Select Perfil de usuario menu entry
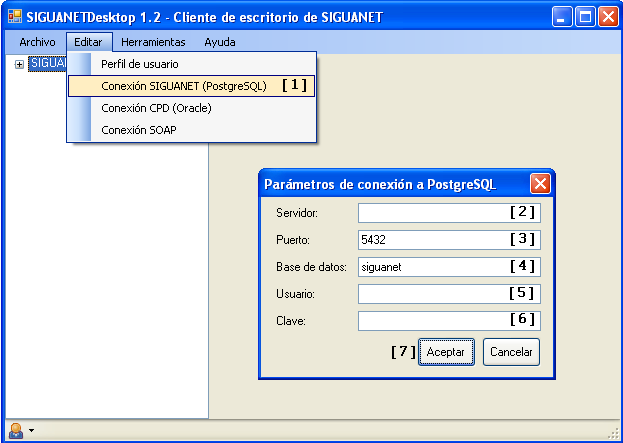623x443 pixels. (192, 64)
